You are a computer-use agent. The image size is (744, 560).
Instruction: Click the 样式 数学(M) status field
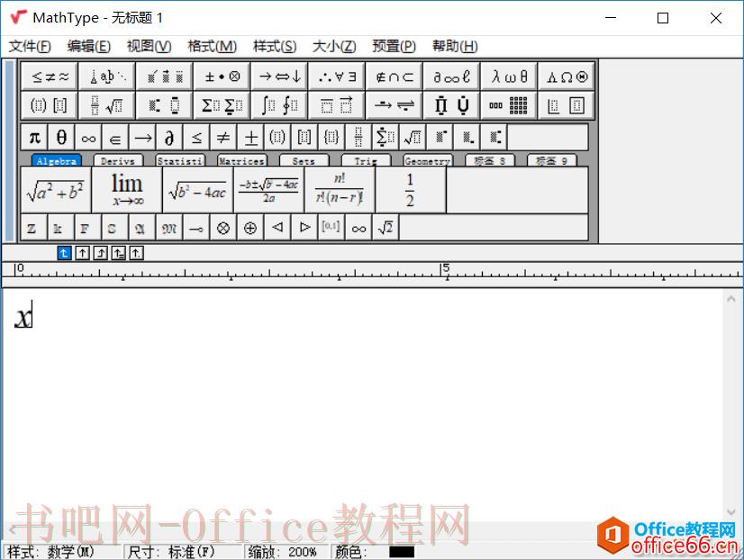[61, 552]
